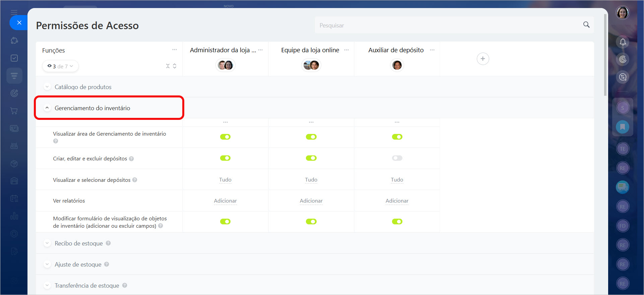Click the notifications bell icon
The width and height of the screenshot is (644, 295).
623,42
